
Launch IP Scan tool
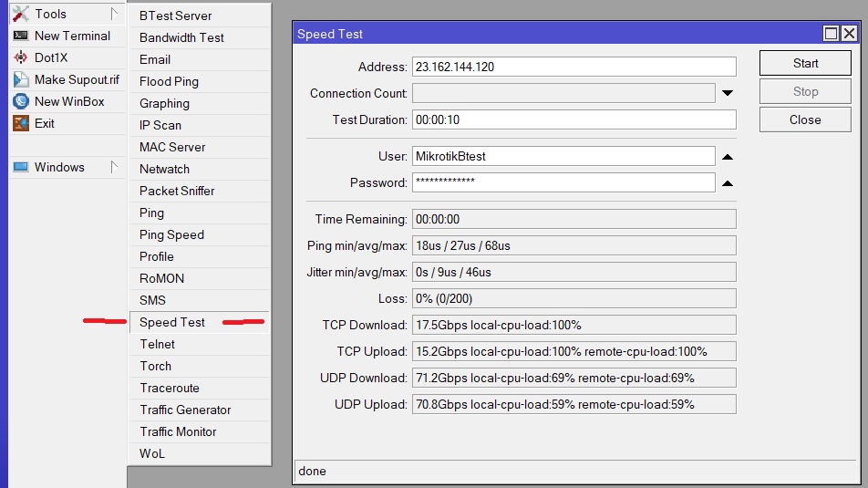(x=200, y=125)
